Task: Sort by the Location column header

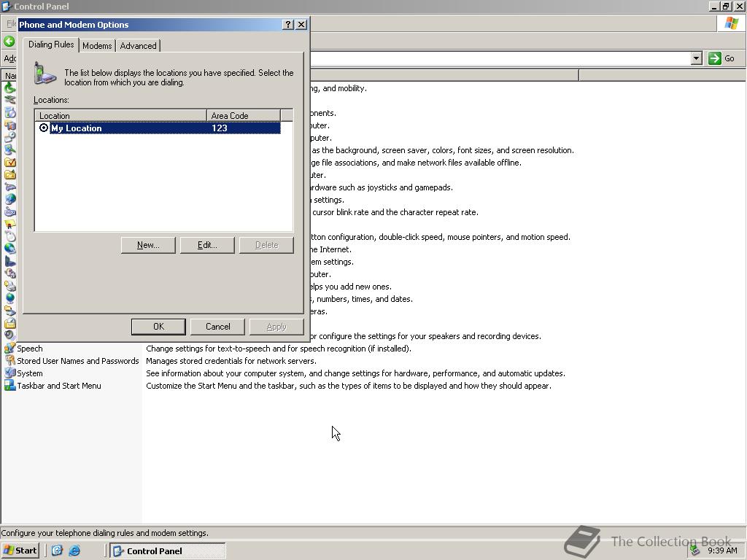Action: (x=120, y=115)
